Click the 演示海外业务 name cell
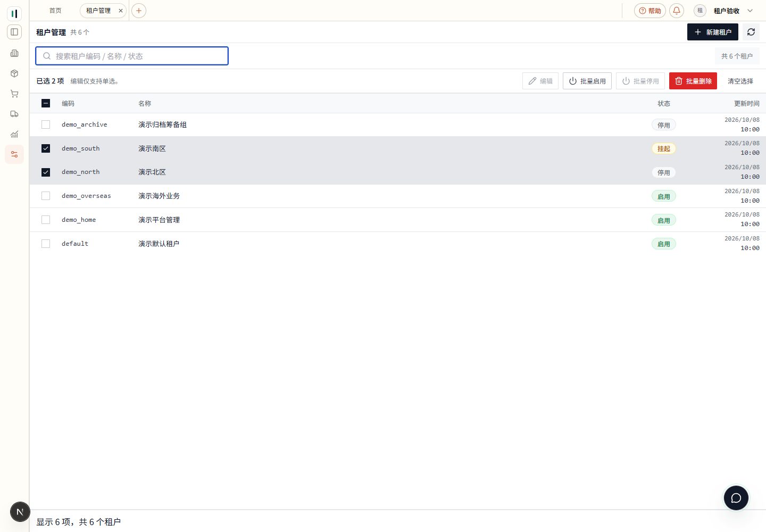This screenshot has height=532, width=766. point(159,196)
